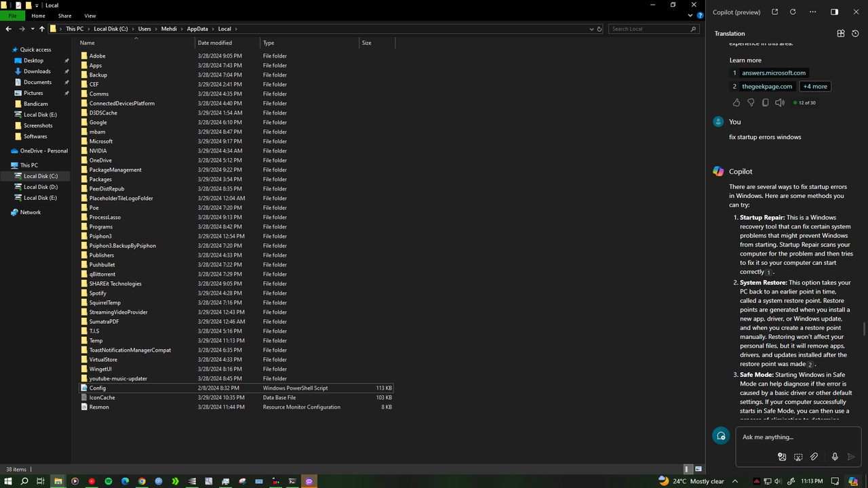Open Copilot chat history

click(x=854, y=33)
